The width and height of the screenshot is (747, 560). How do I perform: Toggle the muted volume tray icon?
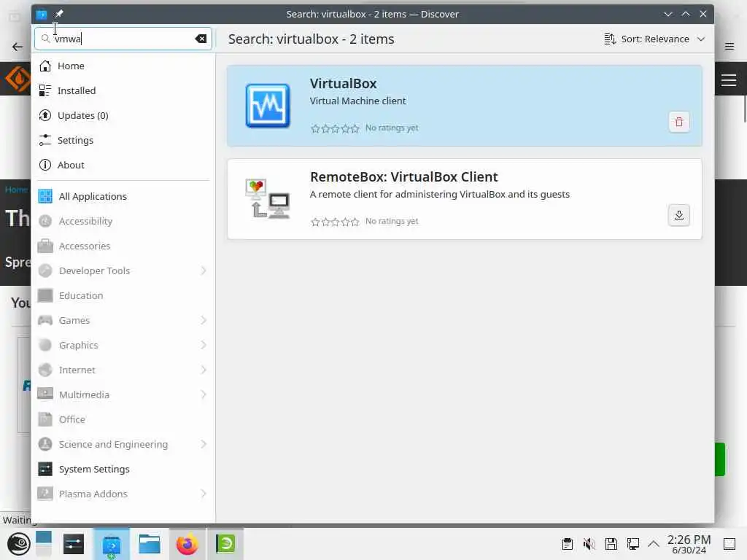[x=589, y=544]
